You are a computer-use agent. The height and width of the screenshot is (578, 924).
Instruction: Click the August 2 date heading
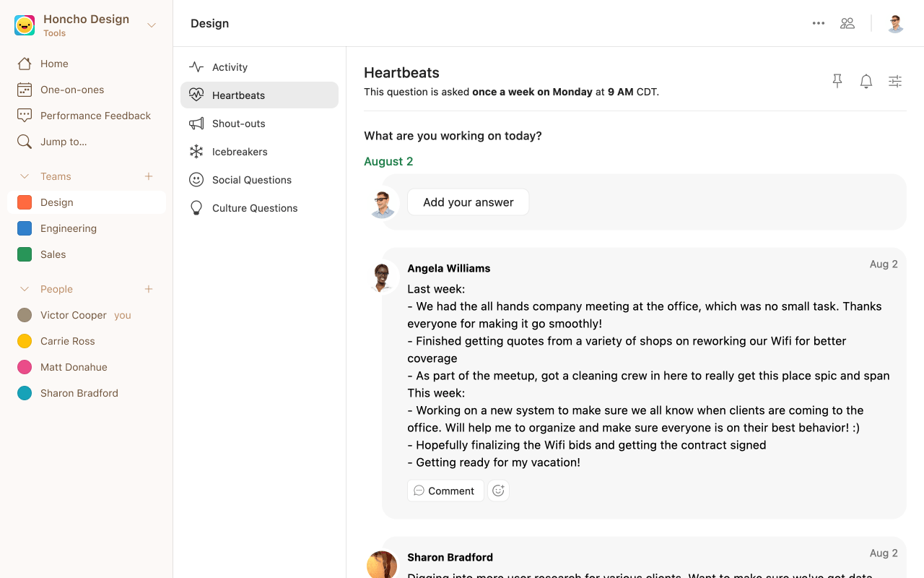(388, 161)
